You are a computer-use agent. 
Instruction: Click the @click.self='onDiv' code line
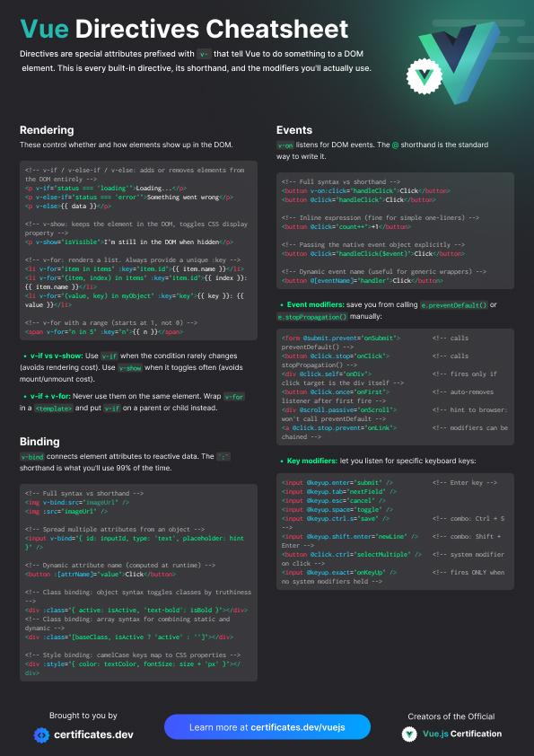(x=327, y=374)
